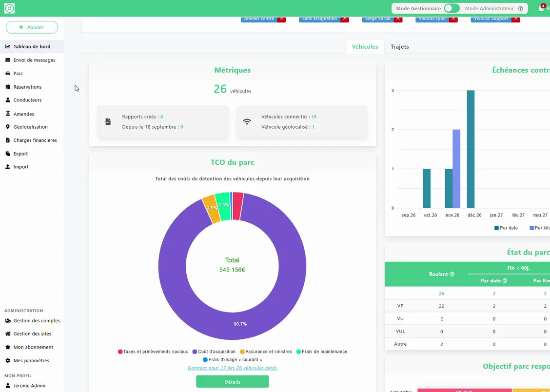Switch to the Trajets tab
550x392 pixels.
399,47
